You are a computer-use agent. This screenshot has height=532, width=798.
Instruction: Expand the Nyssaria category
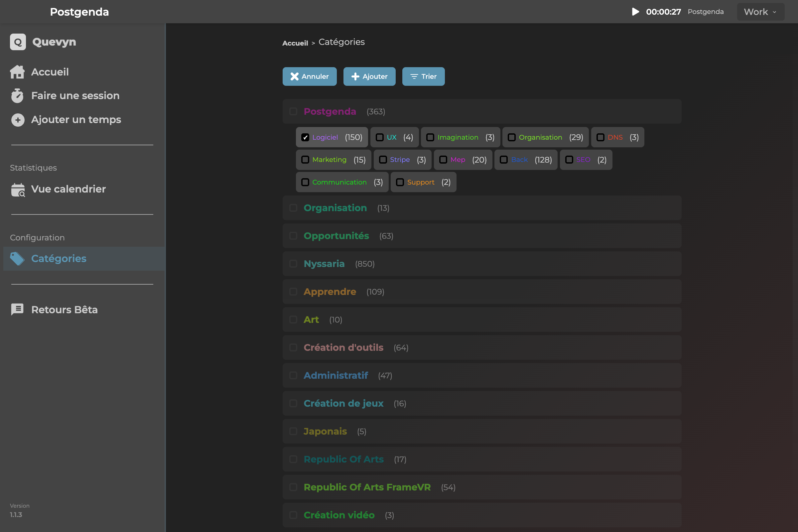click(482, 264)
